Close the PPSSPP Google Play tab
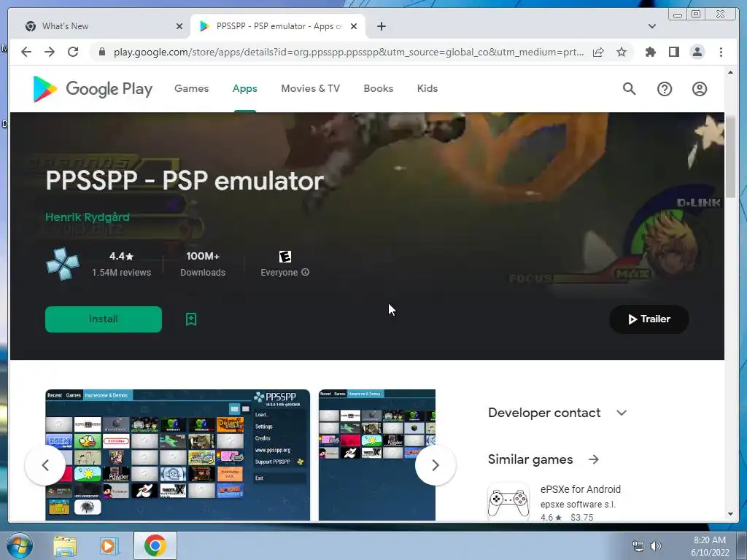The image size is (747, 560). click(354, 26)
